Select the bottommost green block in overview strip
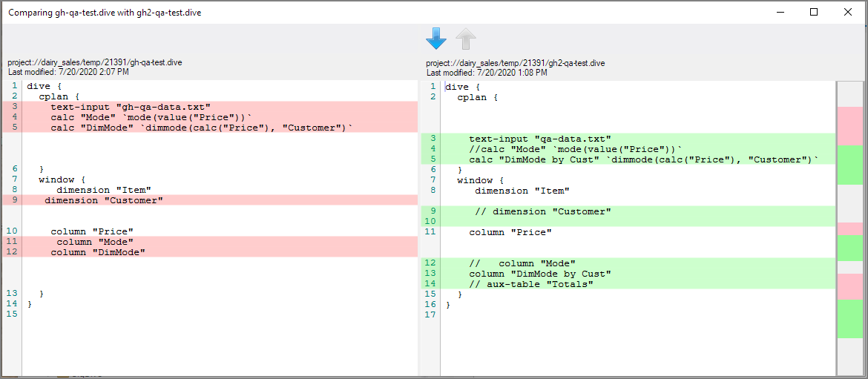 [x=850, y=318]
